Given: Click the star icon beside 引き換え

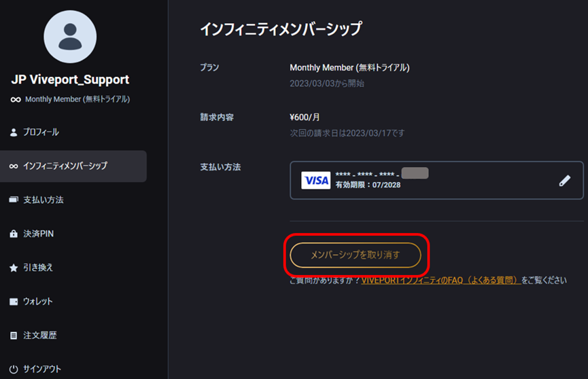Looking at the screenshot, I should pyautogui.click(x=14, y=268).
